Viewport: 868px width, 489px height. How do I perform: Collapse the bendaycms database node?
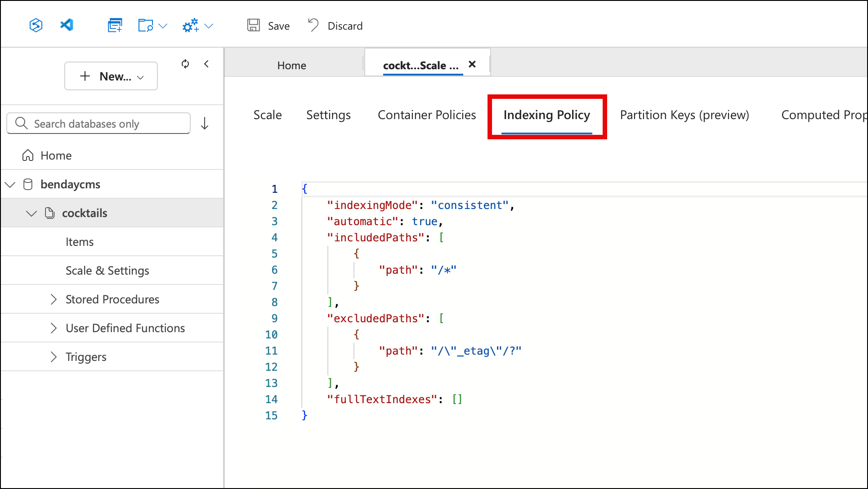coord(10,184)
